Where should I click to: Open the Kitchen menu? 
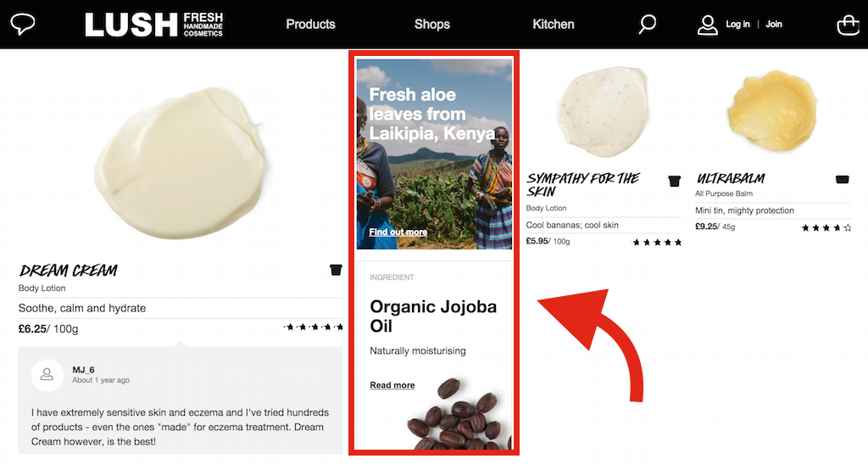pos(553,25)
